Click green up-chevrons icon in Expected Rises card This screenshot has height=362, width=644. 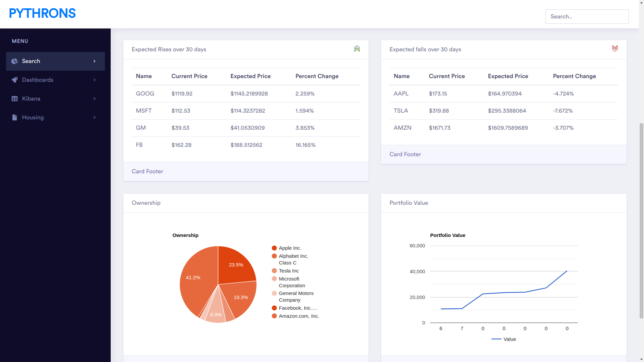pyautogui.click(x=357, y=49)
